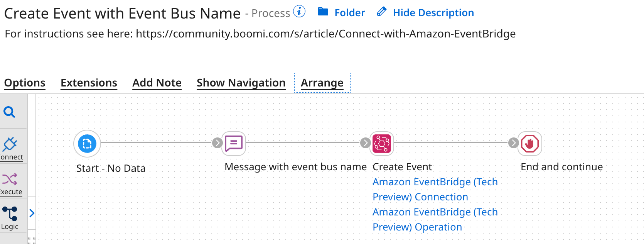644x244 pixels.
Task: Add a Note to the process
Action: pyautogui.click(x=157, y=83)
